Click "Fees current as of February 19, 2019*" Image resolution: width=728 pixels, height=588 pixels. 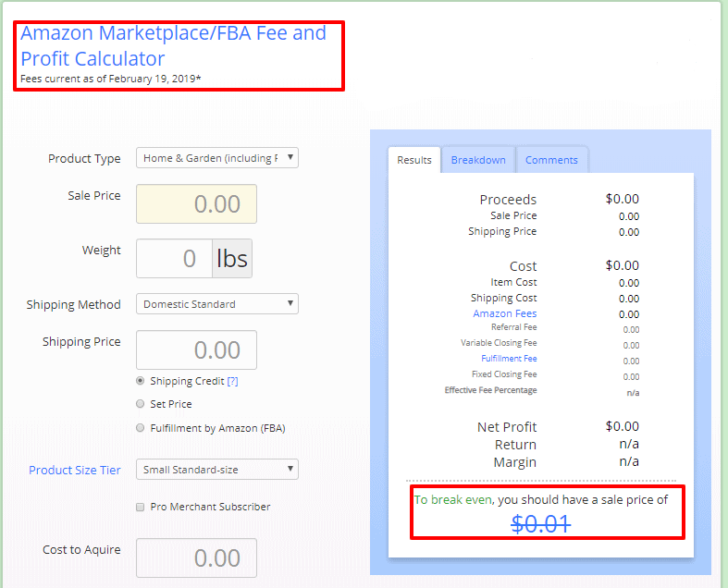click(x=110, y=79)
